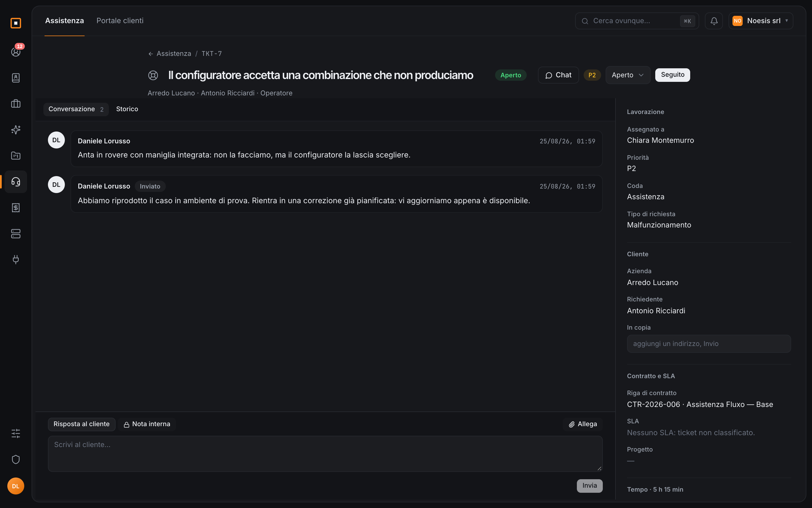Select Risposta al cliente reply mode
Viewport: 812px width, 508px height.
81,424
